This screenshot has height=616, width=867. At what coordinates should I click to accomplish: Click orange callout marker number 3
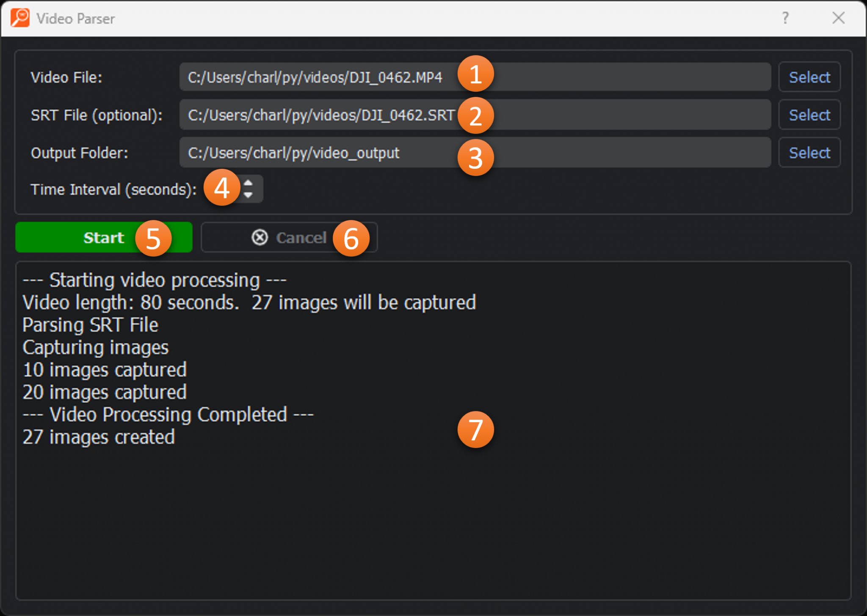click(x=475, y=157)
